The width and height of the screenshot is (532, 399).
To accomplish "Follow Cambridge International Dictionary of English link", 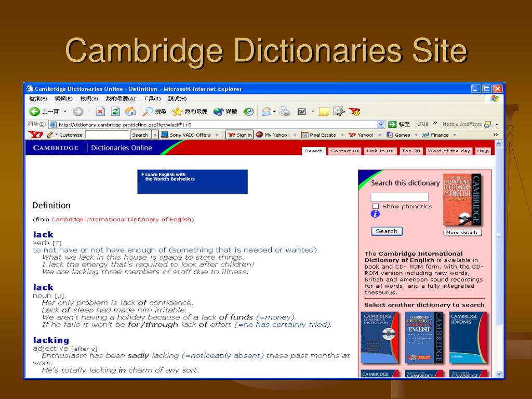I will [121, 220].
